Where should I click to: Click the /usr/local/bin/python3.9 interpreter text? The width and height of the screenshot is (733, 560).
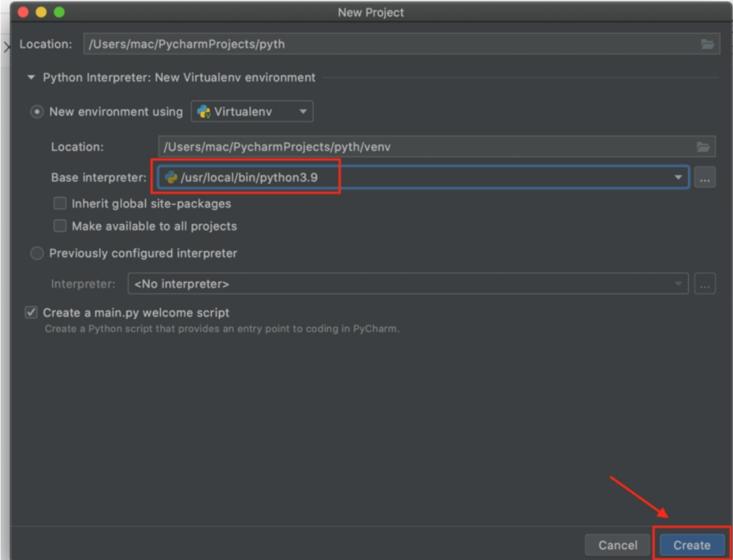(249, 178)
